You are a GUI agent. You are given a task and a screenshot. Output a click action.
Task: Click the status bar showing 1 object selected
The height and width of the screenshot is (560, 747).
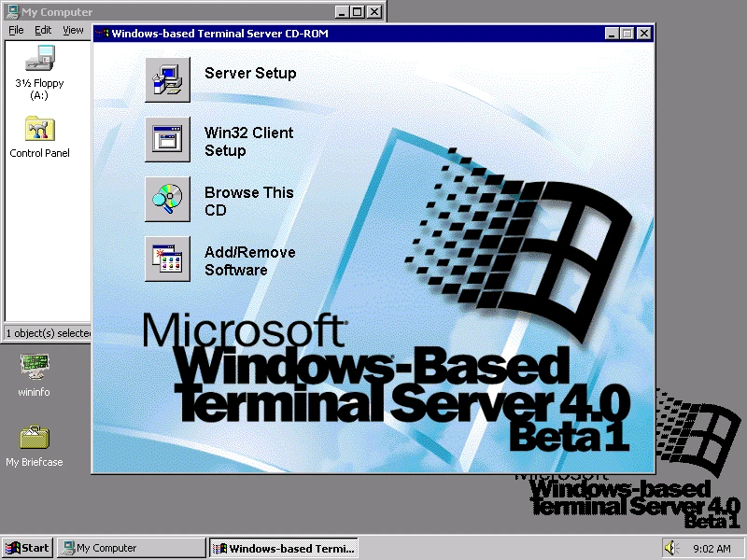point(45,333)
